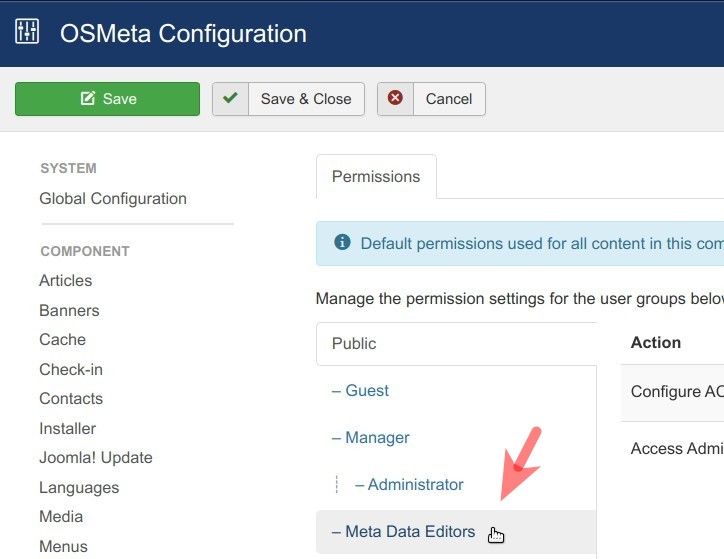Click the green Save button
Screen dimensions: 724x559
(x=108, y=99)
